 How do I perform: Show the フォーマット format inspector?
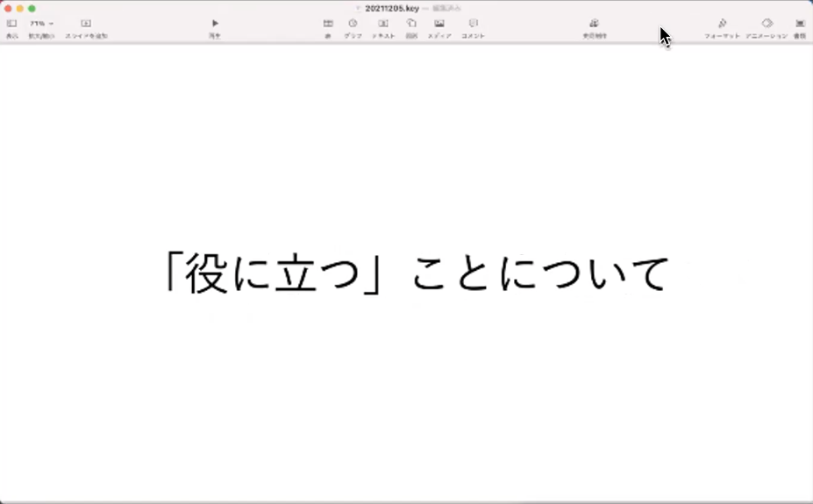[722, 29]
